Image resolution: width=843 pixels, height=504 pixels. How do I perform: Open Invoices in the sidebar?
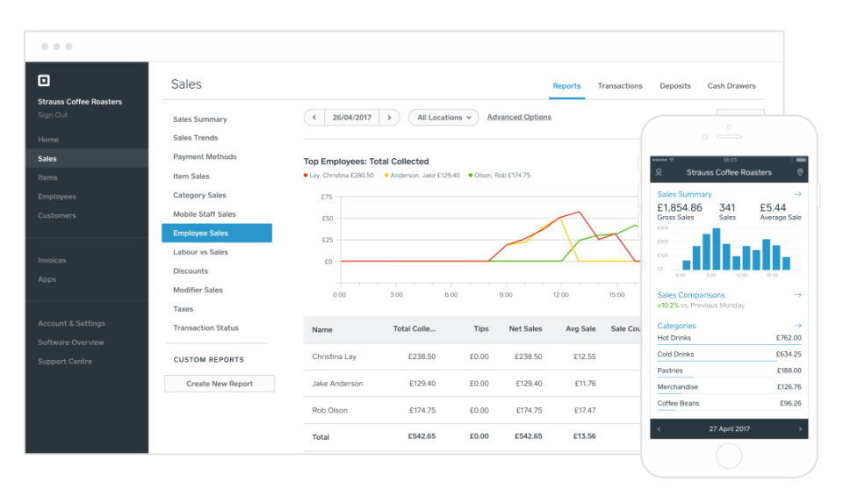click(52, 260)
